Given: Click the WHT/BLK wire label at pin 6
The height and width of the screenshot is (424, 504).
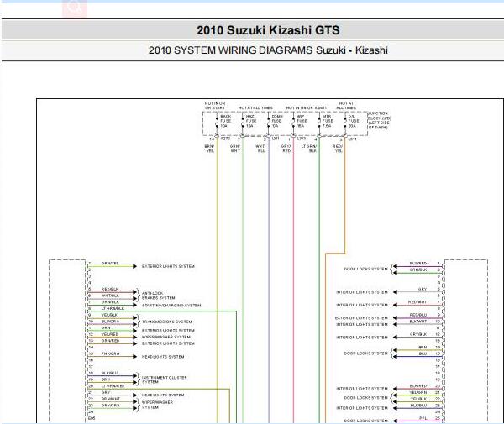Looking at the screenshot, I should (x=110, y=296).
